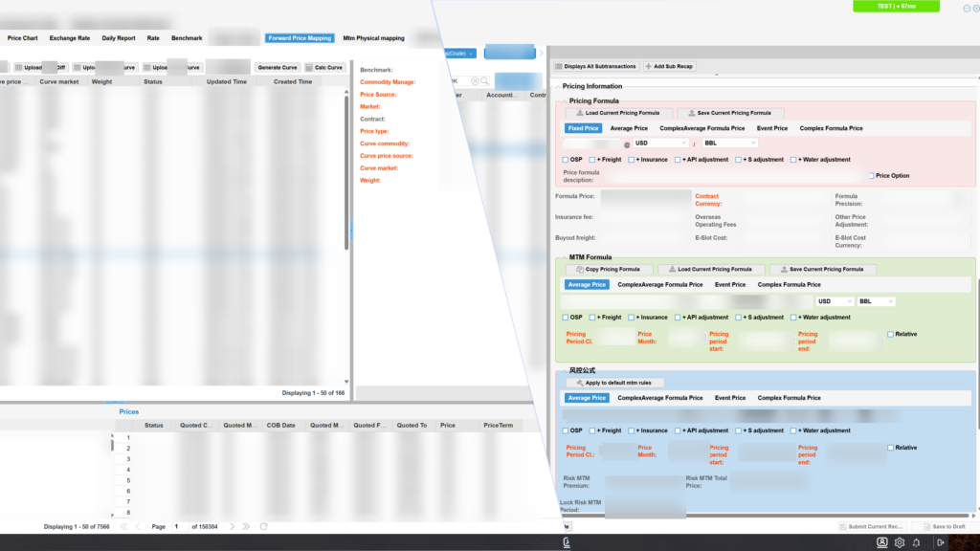980x551 pixels.
Task: Open the settings gear in bottom bar
Action: (900, 542)
